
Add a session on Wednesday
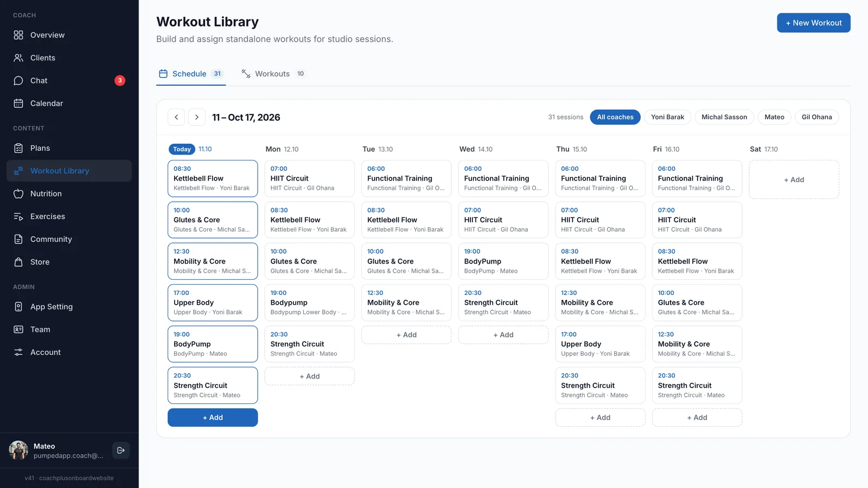[503, 335]
